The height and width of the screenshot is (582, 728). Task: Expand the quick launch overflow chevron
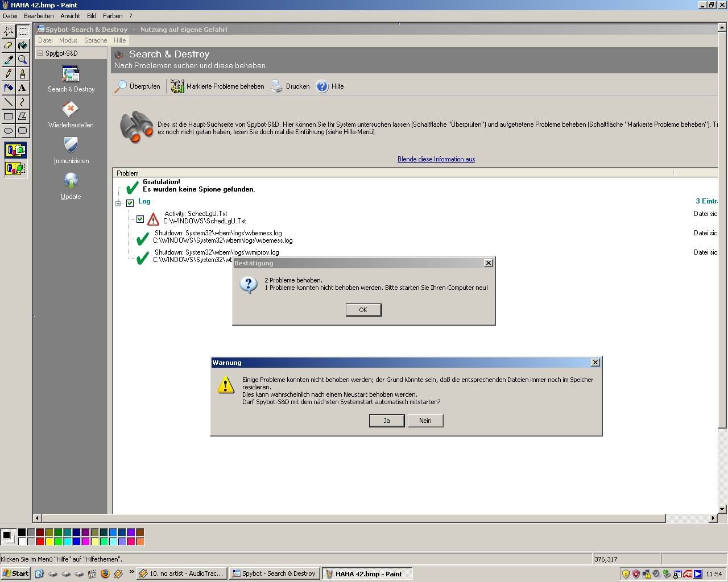[x=132, y=572]
